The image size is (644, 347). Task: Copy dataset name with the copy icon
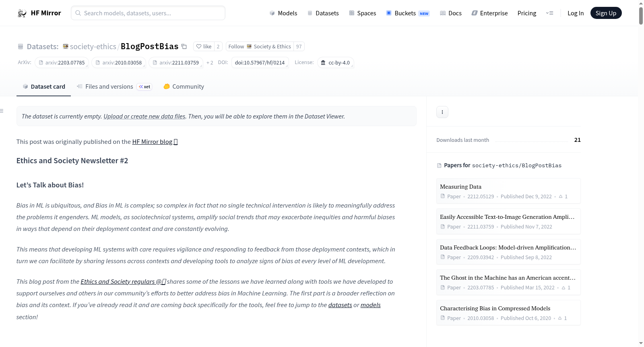coord(184,46)
